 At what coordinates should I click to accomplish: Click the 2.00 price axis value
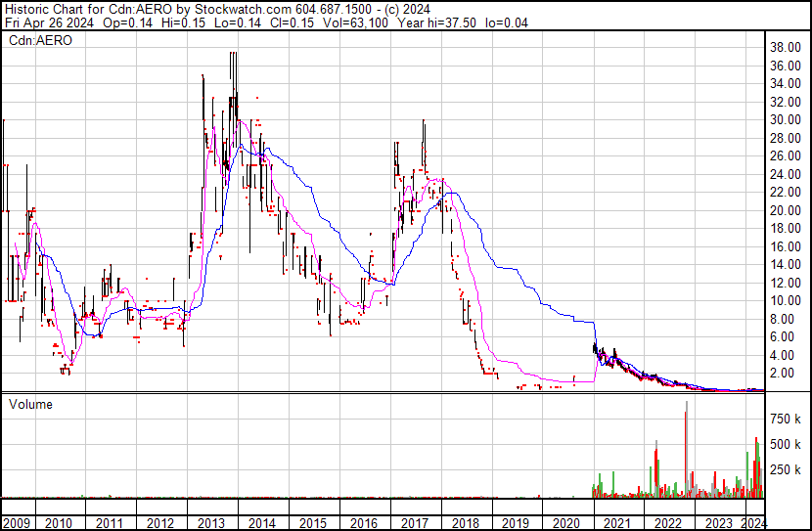coord(782,374)
